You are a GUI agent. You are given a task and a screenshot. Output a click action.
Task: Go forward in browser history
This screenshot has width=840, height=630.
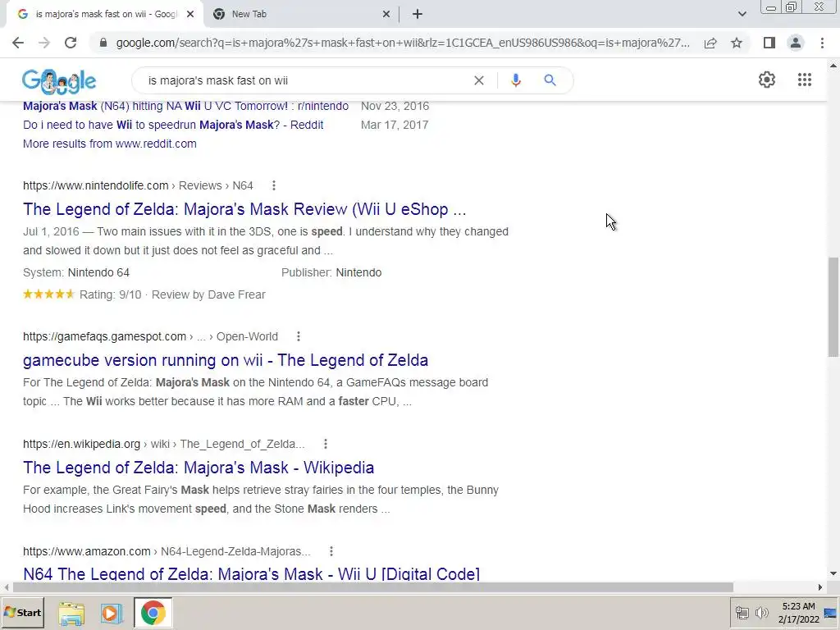[44, 43]
